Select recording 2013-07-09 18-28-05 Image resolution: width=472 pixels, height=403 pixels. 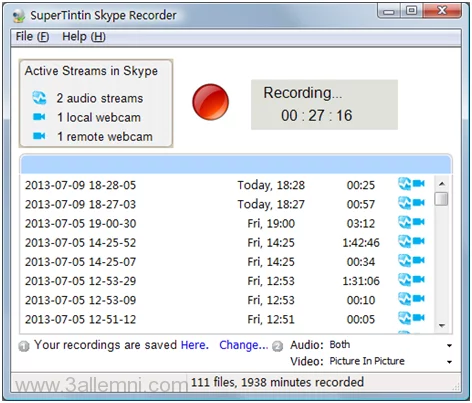pos(227,185)
